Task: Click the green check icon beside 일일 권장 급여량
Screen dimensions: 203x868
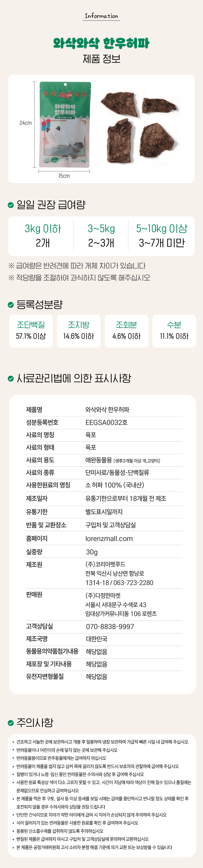Action: [11, 205]
